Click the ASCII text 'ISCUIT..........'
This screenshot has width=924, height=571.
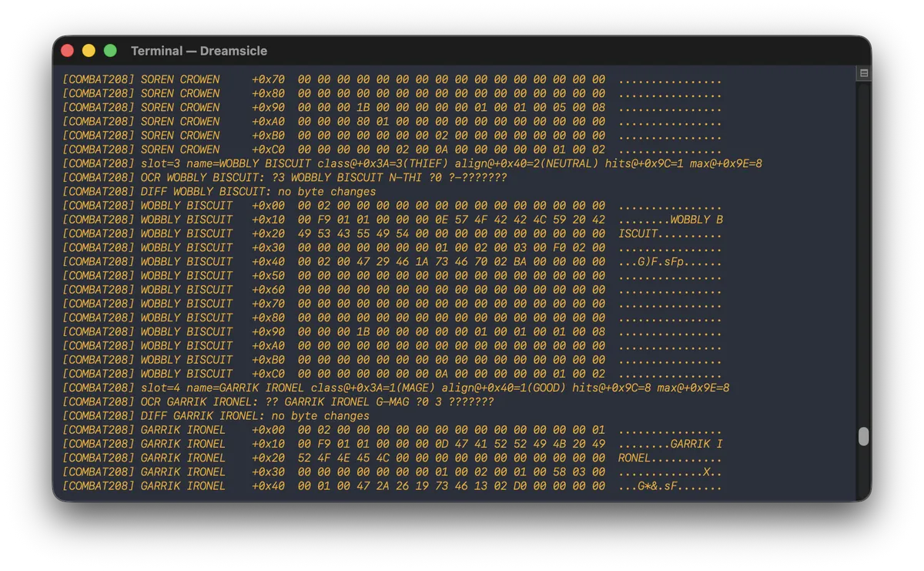click(x=670, y=233)
